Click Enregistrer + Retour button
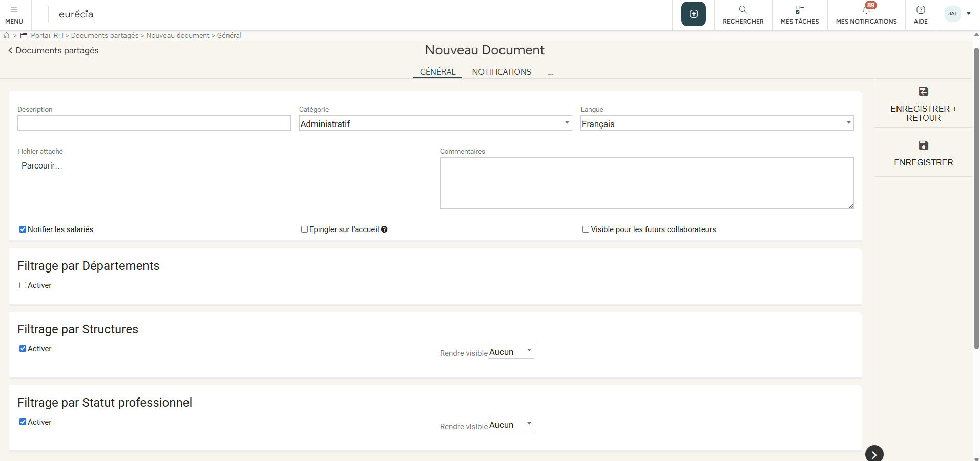The width and height of the screenshot is (980, 461). pyautogui.click(x=923, y=104)
